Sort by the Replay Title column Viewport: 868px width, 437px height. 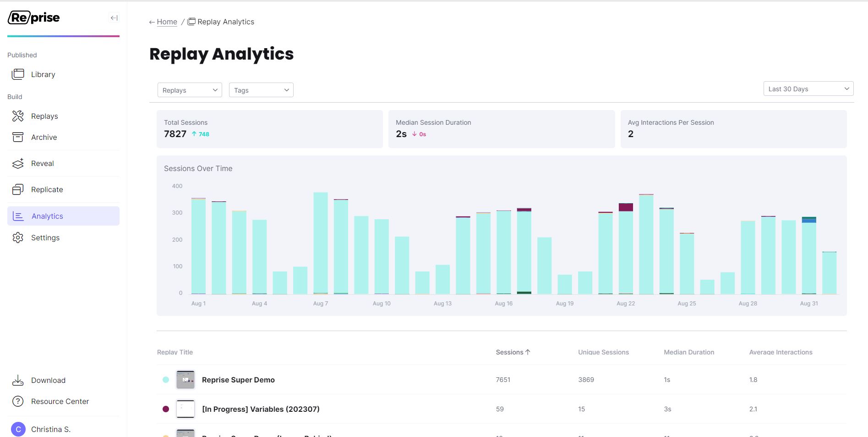point(175,352)
